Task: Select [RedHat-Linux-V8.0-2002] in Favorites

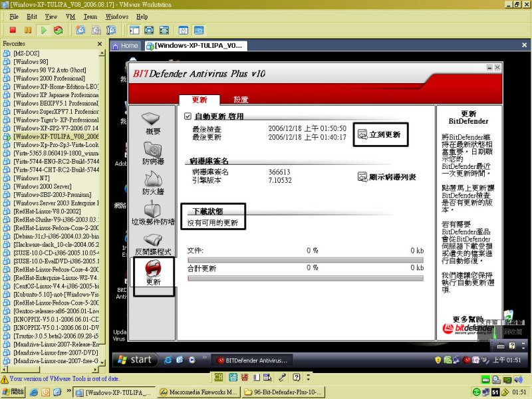Action: coord(47,211)
